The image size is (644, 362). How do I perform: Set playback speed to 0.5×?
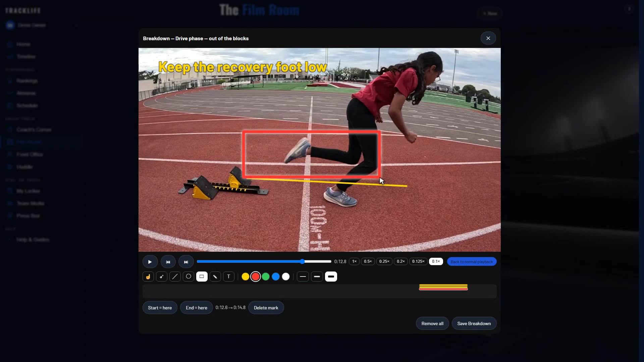[368, 261]
